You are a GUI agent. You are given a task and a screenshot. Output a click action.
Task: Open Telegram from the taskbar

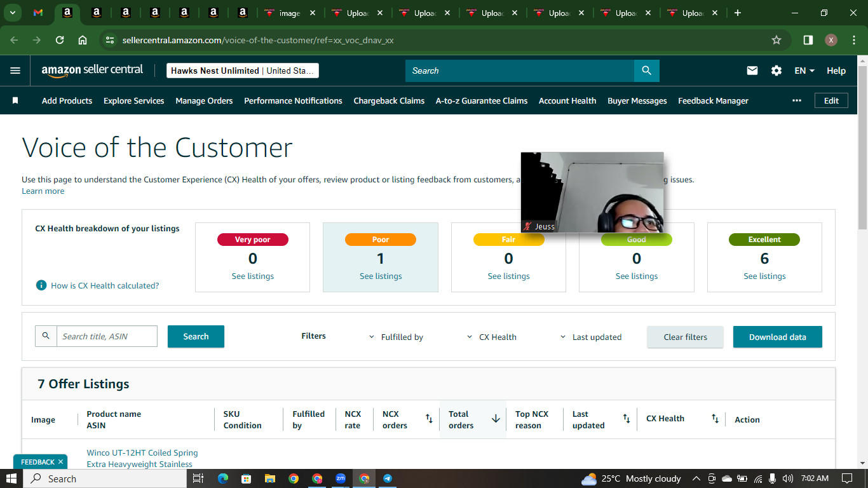(388, 478)
